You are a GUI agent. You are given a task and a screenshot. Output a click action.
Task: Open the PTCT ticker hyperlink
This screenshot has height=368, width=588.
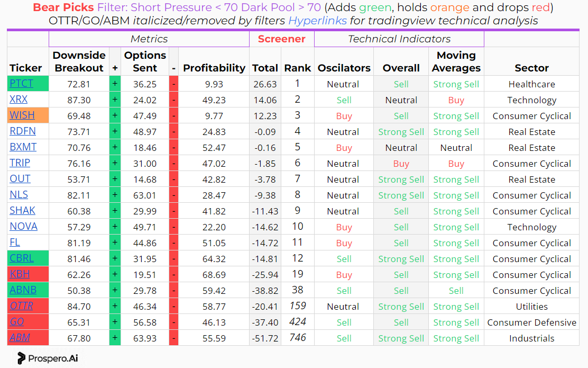21,83
